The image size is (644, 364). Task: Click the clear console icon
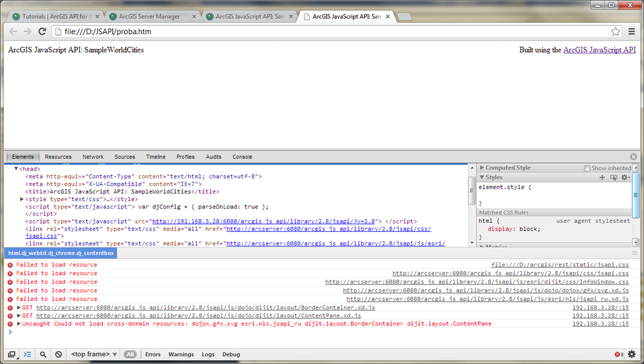(59, 354)
